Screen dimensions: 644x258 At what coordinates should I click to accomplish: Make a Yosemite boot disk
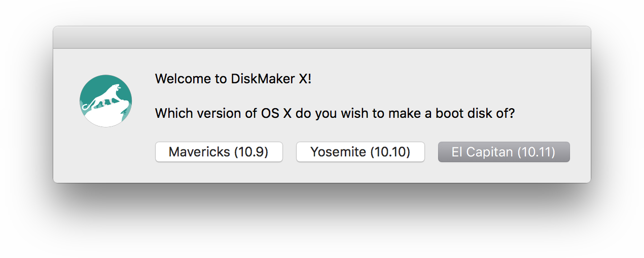click(360, 152)
